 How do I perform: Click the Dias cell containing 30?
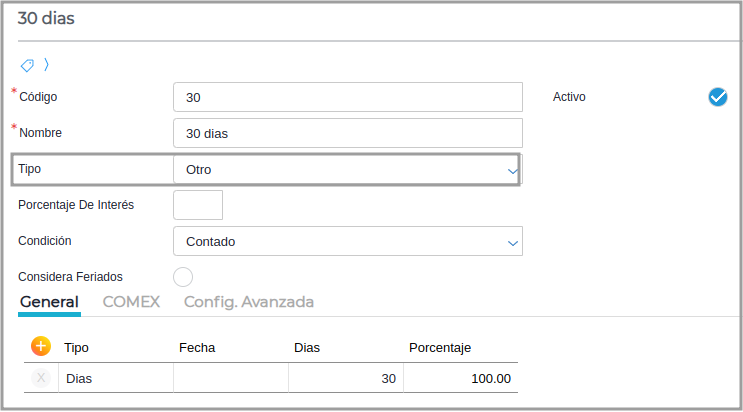point(345,379)
